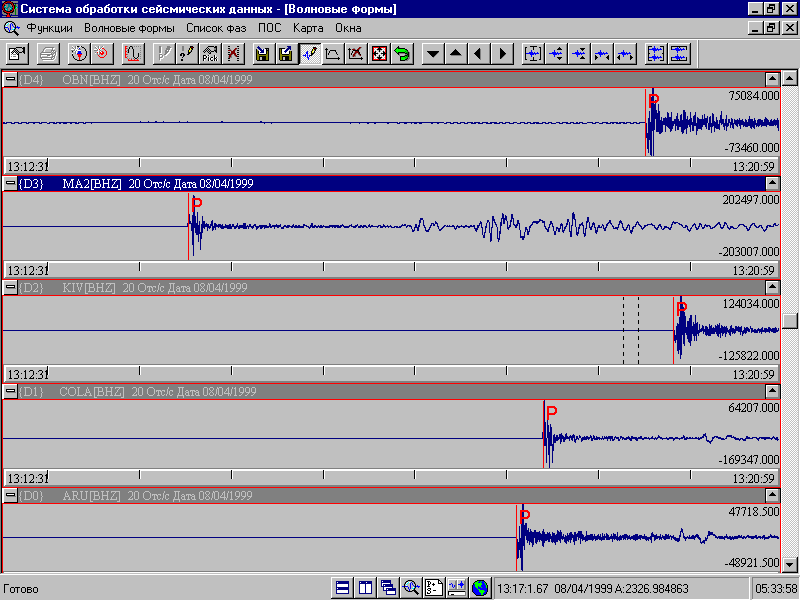The image size is (800, 600).
Task: Click the question mark pencil phase icon
Action: point(187,54)
